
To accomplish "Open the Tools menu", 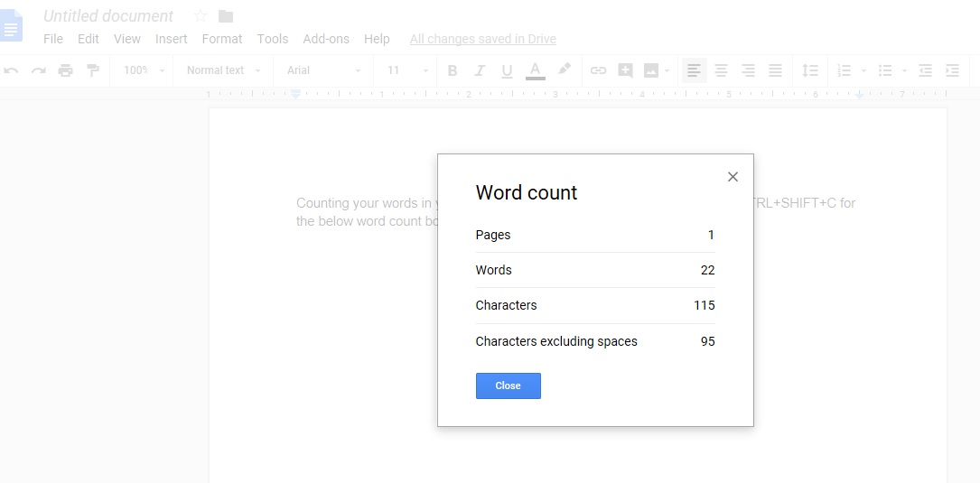I will point(273,39).
